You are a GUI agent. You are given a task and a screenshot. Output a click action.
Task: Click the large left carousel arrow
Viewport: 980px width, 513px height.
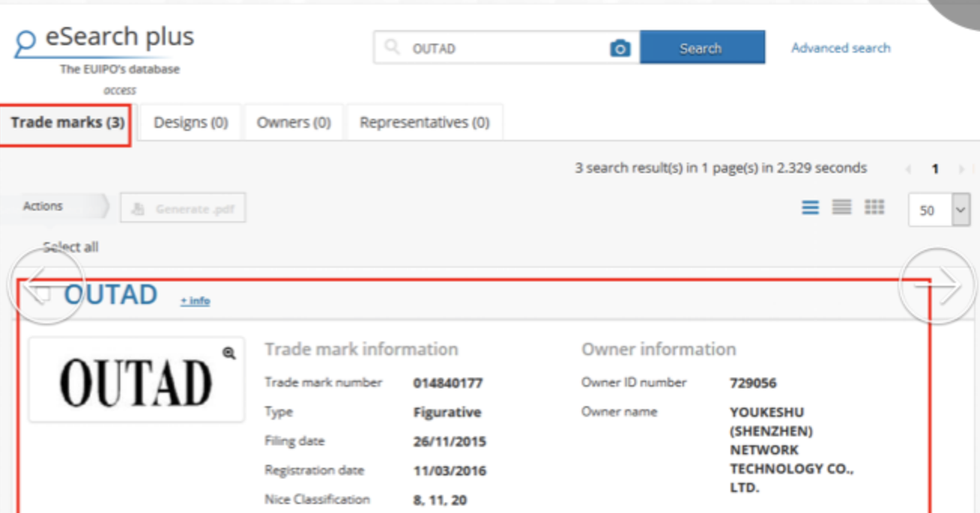(x=46, y=287)
